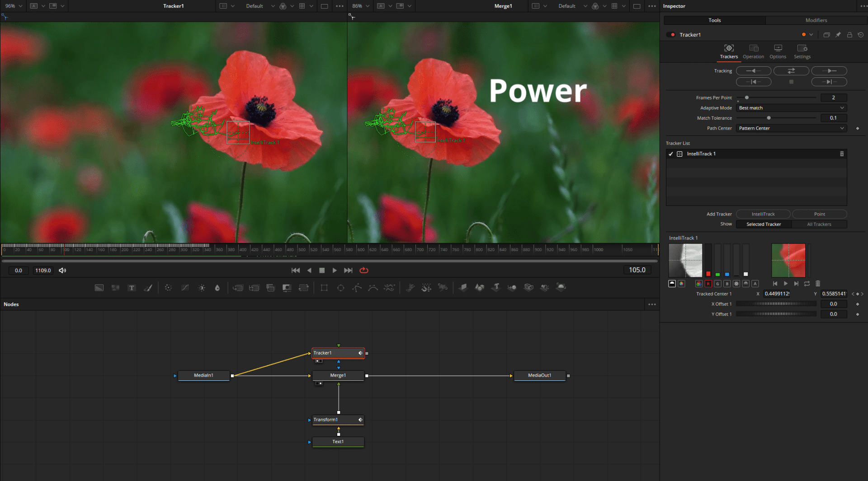The height and width of the screenshot is (481, 868).
Task: Open the Options tab in the Inspector
Action: tap(778, 52)
